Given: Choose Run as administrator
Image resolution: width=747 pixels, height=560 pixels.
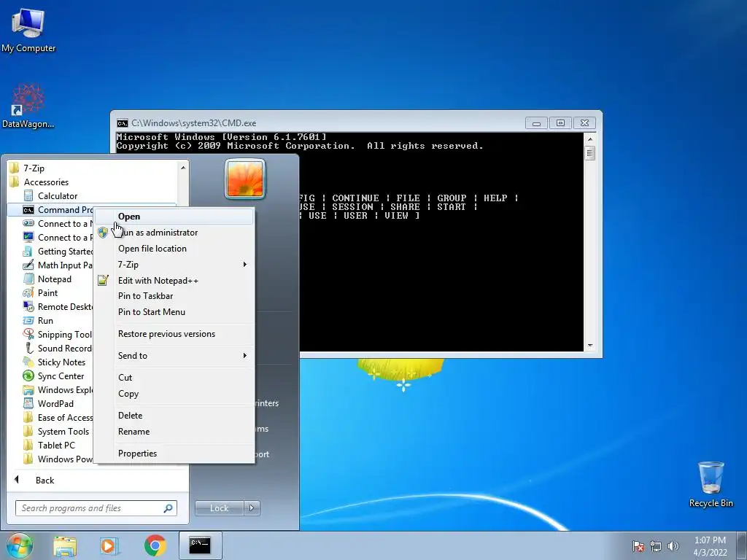Looking at the screenshot, I should tap(174, 233).
